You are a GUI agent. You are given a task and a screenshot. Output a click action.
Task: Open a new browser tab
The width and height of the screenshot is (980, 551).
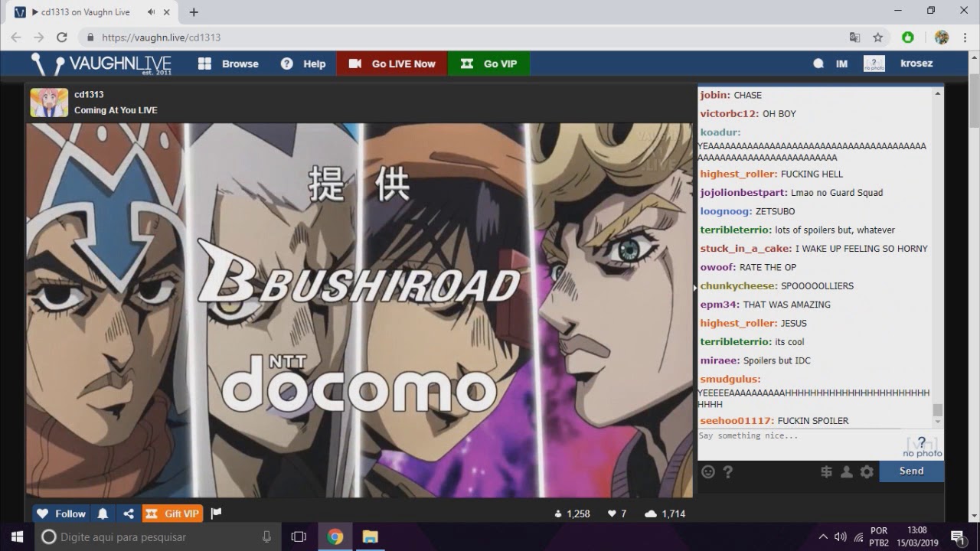(x=194, y=12)
